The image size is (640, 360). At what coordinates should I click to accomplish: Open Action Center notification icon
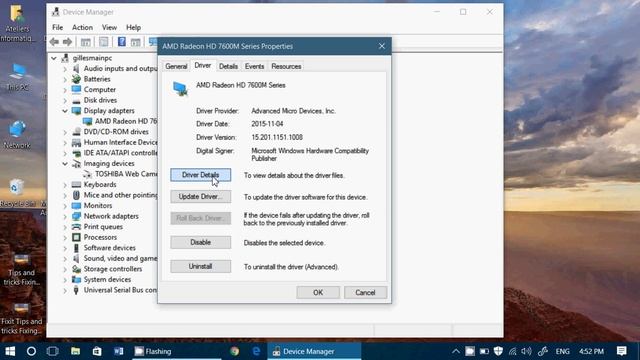pos(621,351)
